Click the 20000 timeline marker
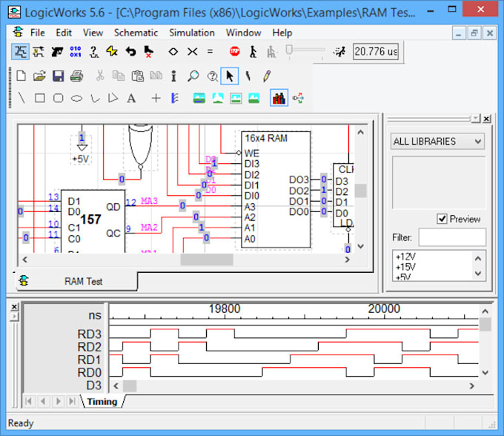 pos(384,308)
